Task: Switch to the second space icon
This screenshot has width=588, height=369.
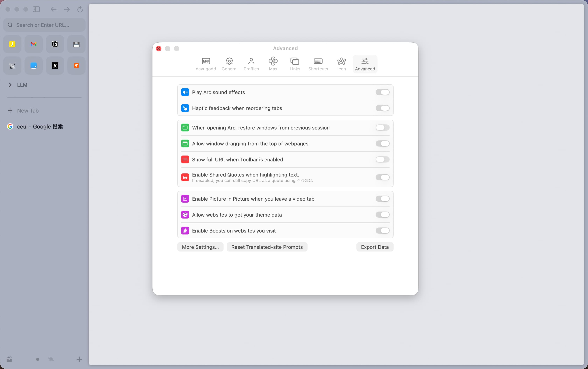Action: click(x=51, y=359)
